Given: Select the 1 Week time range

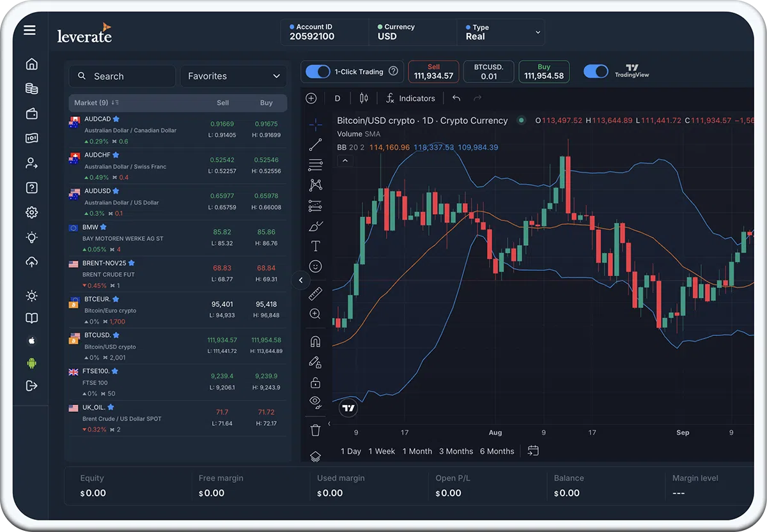Looking at the screenshot, I should pyautogui.click(x=382, y=451).
